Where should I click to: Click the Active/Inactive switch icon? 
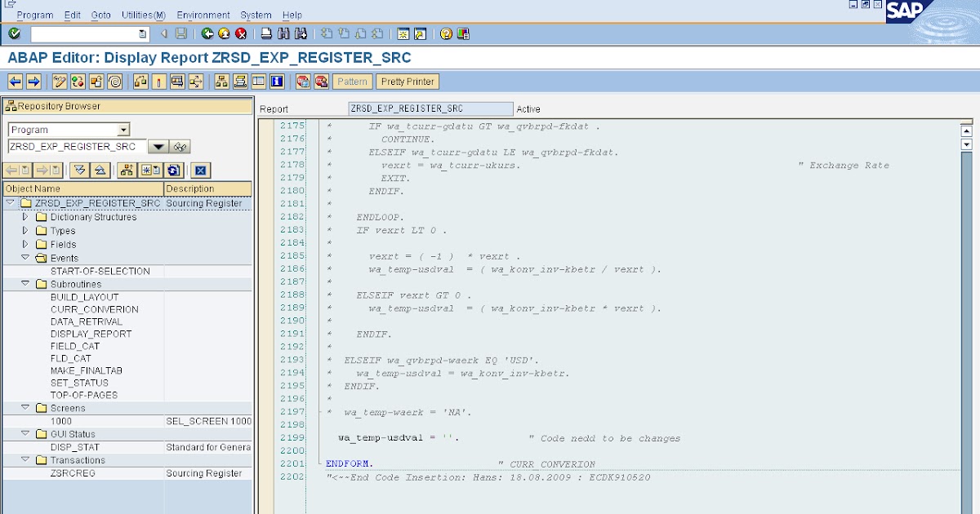coord(78,82)
